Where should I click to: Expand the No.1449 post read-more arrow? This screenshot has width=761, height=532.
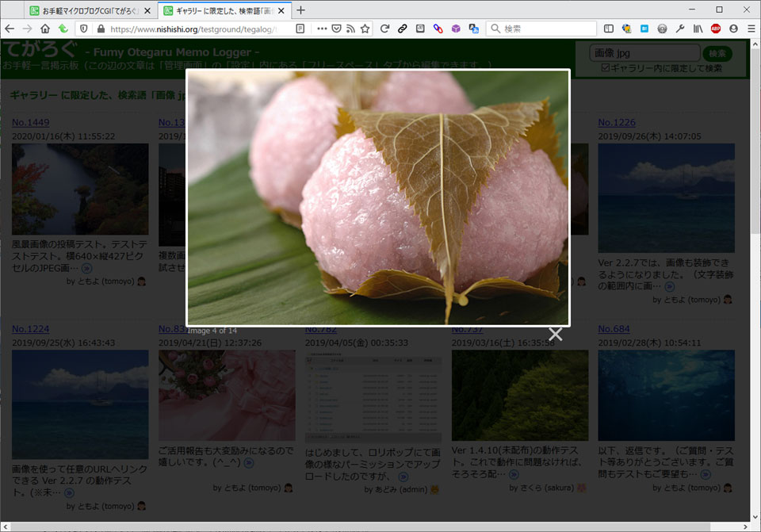[86, 268]
